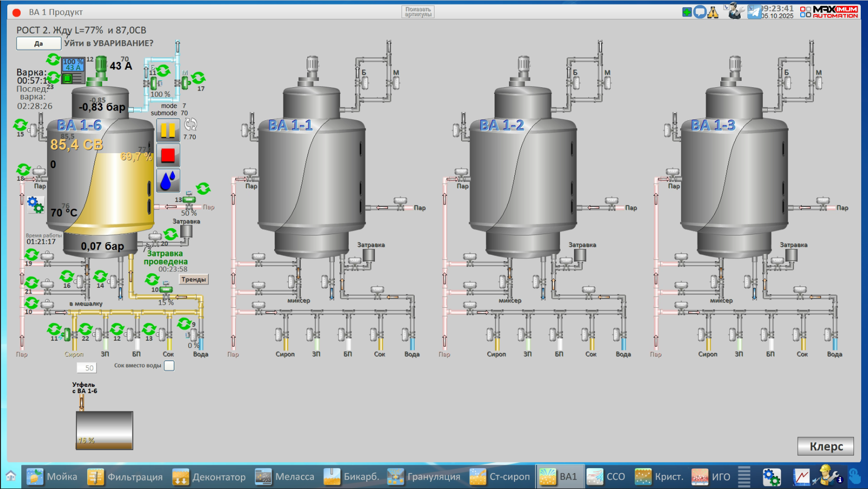Toggle auto mode for valve 17
868x489 pixels.
[x=198, y=78]
